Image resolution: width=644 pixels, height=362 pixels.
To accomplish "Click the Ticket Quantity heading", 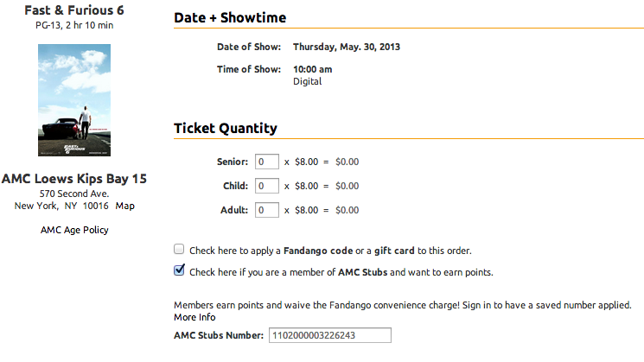I will 226,128.
